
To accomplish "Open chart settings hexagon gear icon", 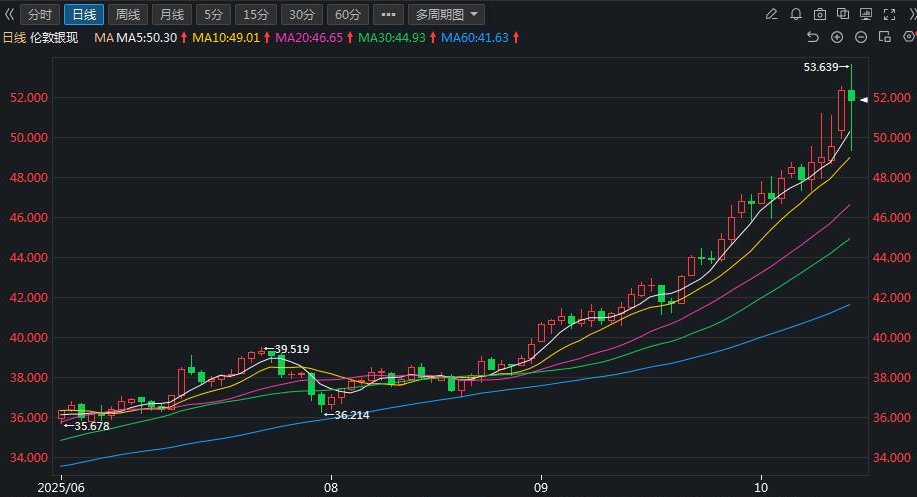I will 910,37.
